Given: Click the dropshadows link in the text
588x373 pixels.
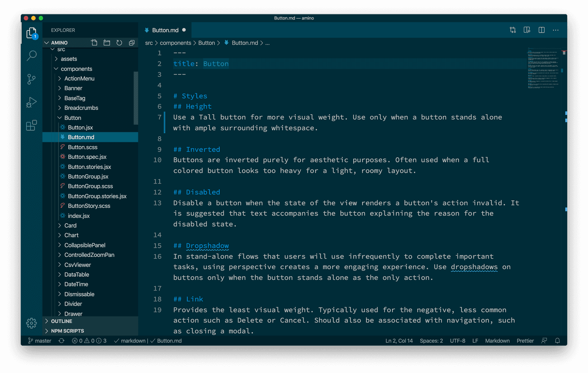Looking at the screenshot, I should click(474, 267).
